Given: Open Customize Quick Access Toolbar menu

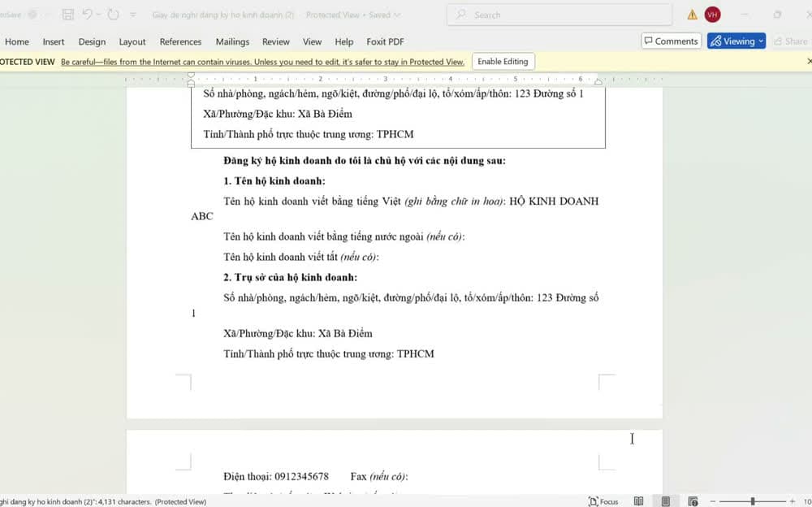Looking at the screenshot, I should [133, 15].
